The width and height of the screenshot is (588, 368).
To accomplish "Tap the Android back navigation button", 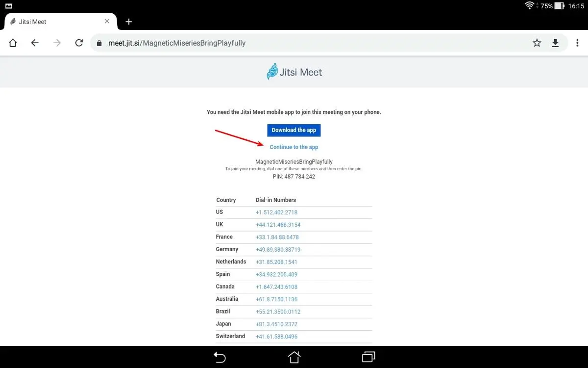I will pos(220,357).
